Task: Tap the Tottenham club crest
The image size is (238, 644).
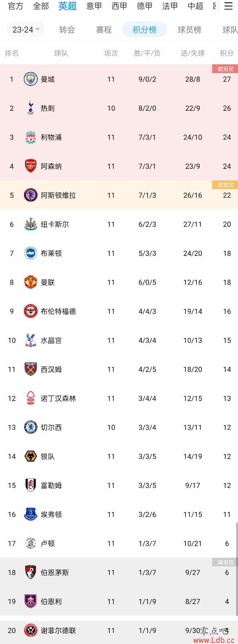Action: click(x=31, y=108)
